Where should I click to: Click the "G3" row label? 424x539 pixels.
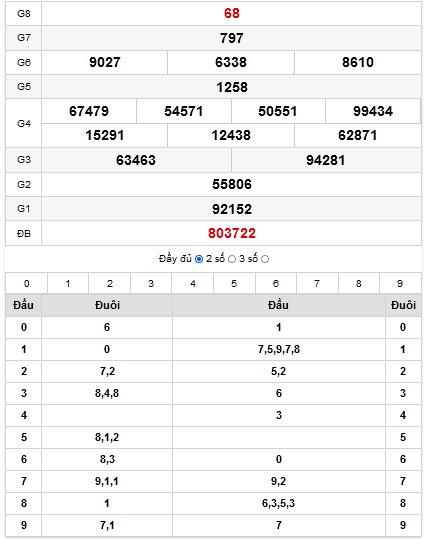[x=24, y=160]
